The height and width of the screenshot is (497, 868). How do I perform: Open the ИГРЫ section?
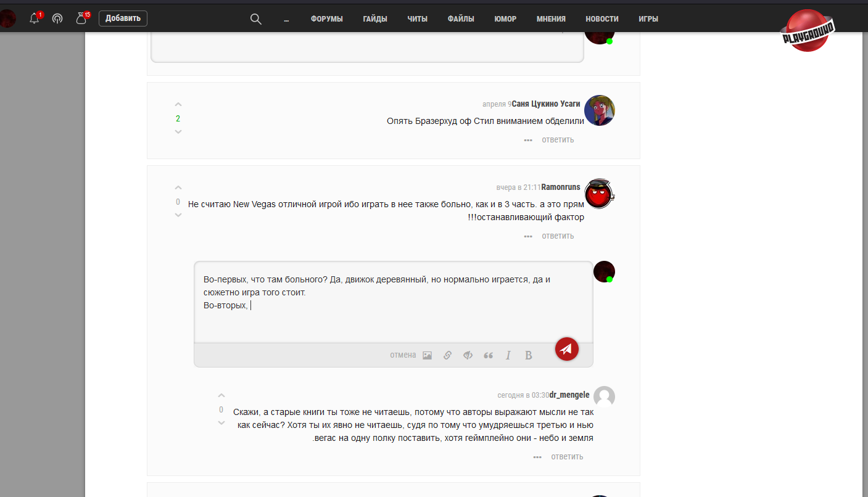[648, 19]
